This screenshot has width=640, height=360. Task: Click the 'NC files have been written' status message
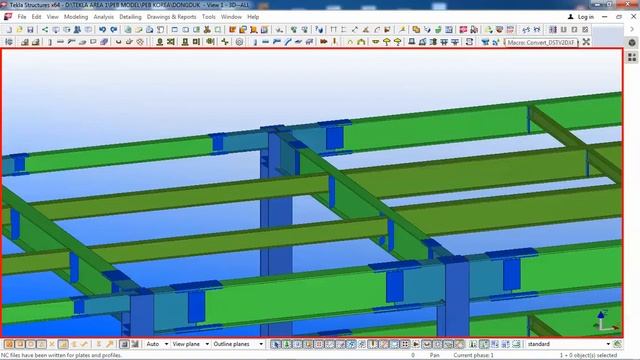[x=61, y=355]
